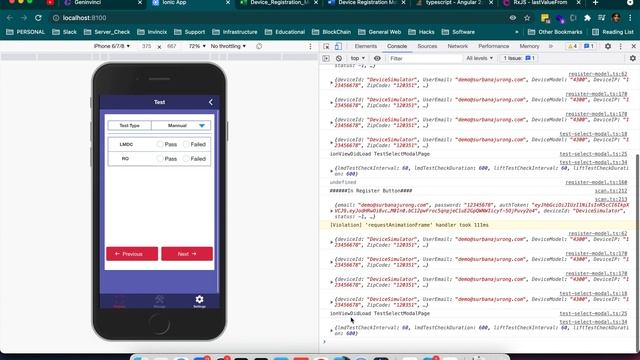Switch to the RxJS lastValueFrom browser tab
The height and width of the screenshot is (360, 640).
click(x=542, y=3)
